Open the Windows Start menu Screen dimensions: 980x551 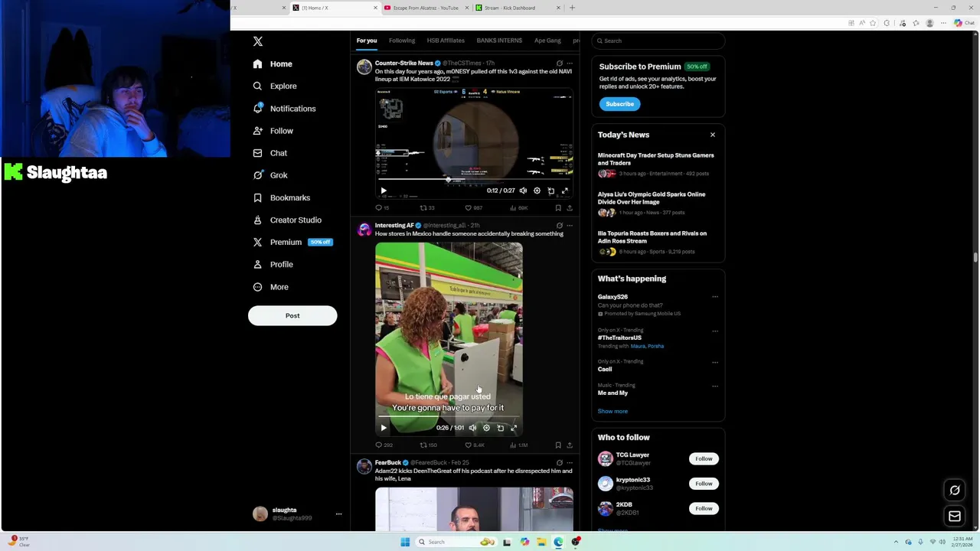pos(405,542)
